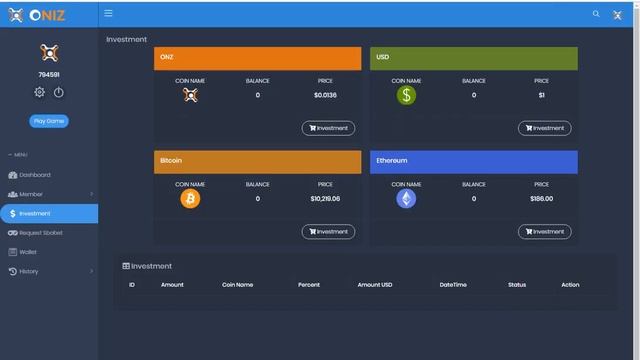Open settings gear under user ID

(x=40, y=92)
